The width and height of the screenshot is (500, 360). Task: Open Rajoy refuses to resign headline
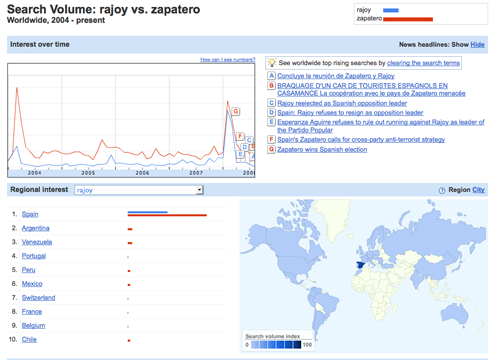coord(350,113)
